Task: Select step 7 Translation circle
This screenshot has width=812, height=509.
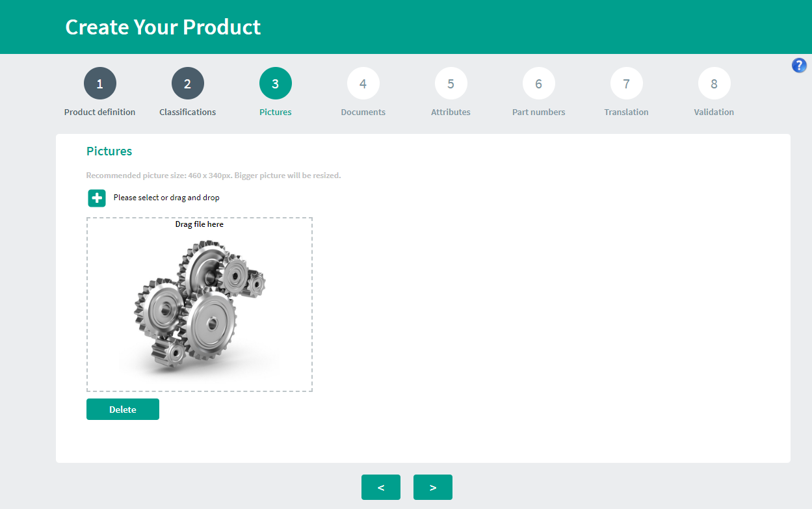Action: (x=627, y=83)
